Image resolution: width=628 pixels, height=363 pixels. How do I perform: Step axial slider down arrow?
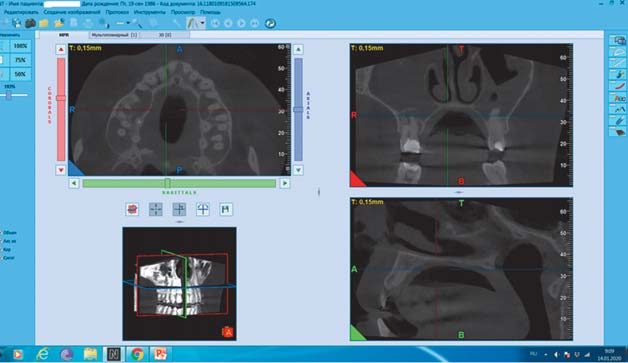[x=298, y=170]
